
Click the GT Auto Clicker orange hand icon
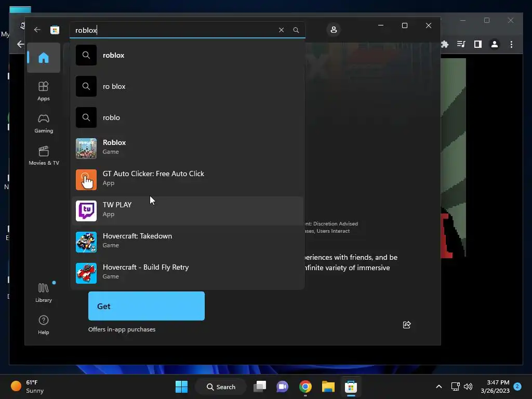[x=86, y=179]
